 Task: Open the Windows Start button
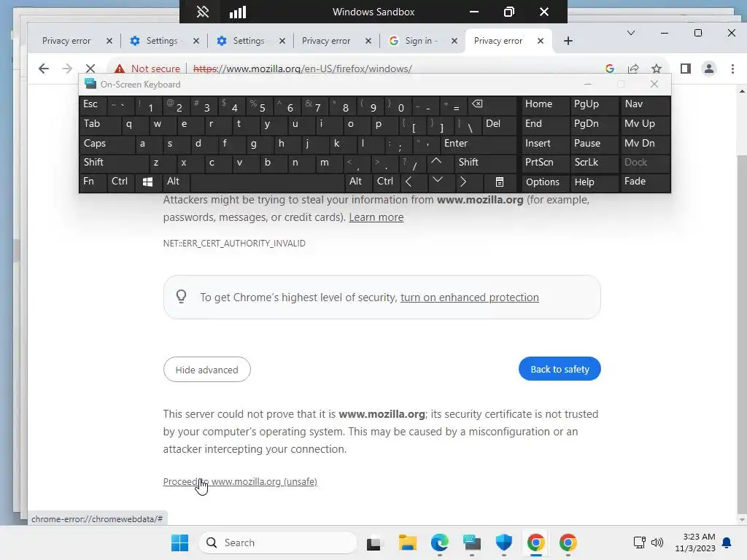(x=179, y=542)
